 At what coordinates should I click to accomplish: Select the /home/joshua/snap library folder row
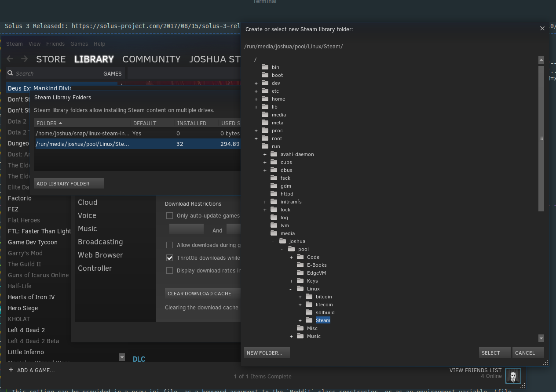pos(137,133)
